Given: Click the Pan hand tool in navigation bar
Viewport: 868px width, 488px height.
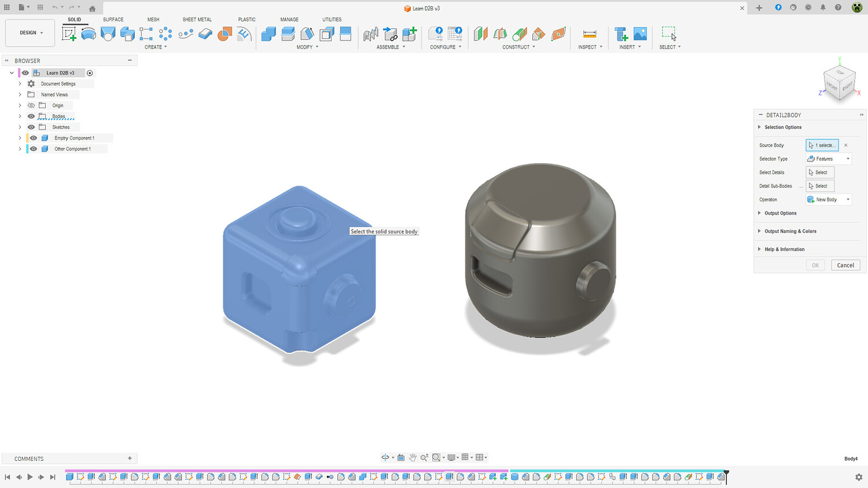Looking at the screenshot, I should (x=413, y=457).
